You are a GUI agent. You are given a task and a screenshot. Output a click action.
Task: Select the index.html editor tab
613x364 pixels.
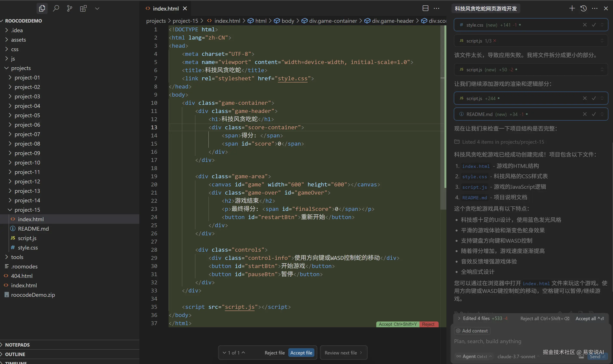(x=166, y=9)
